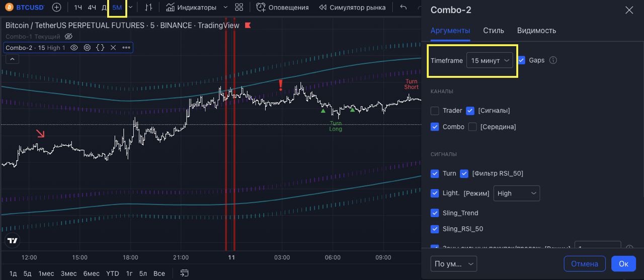Switch to Видимость tab
This screenshot has height=280, width=644.
coord(536,31)
